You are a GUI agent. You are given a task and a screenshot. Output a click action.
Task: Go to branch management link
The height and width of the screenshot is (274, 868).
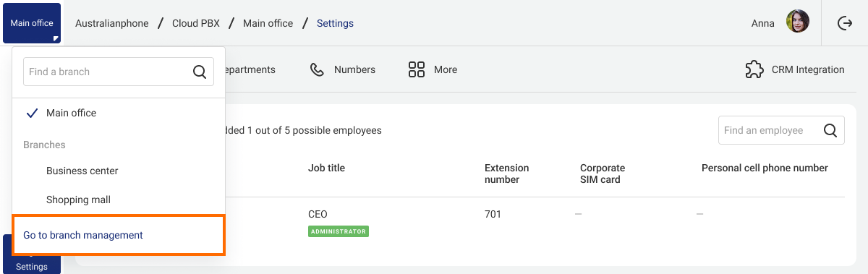coord(83,235)
